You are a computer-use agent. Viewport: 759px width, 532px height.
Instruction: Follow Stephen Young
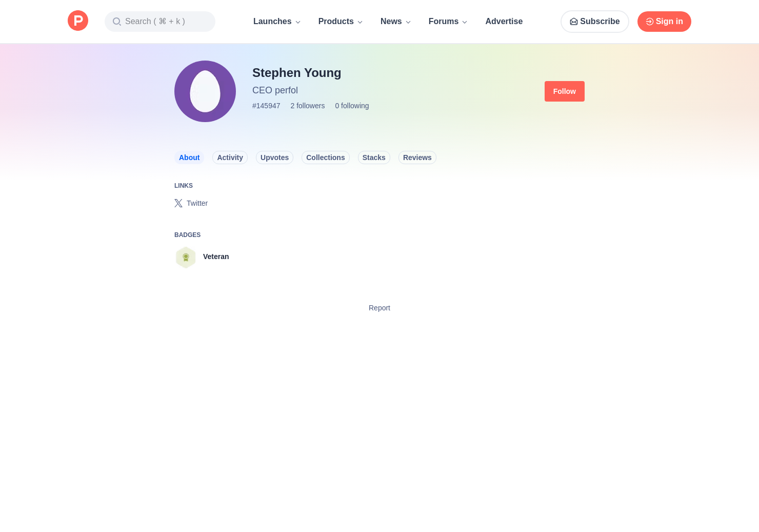565,91
